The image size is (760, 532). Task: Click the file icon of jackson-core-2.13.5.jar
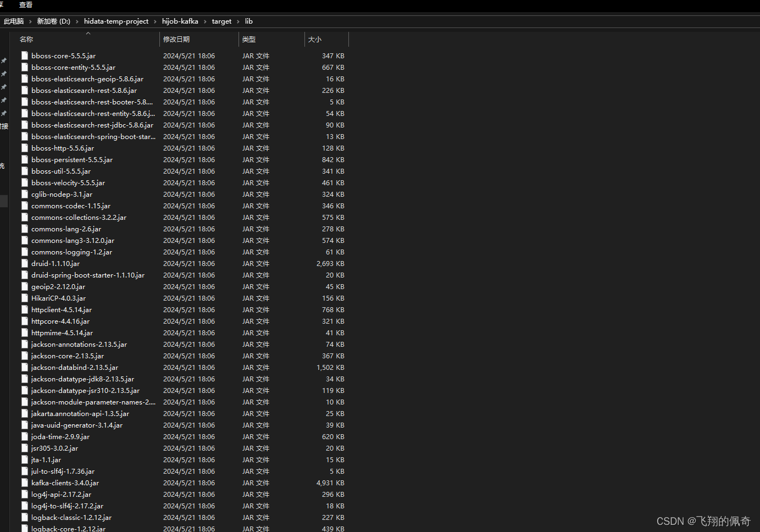tap(25, 356)
